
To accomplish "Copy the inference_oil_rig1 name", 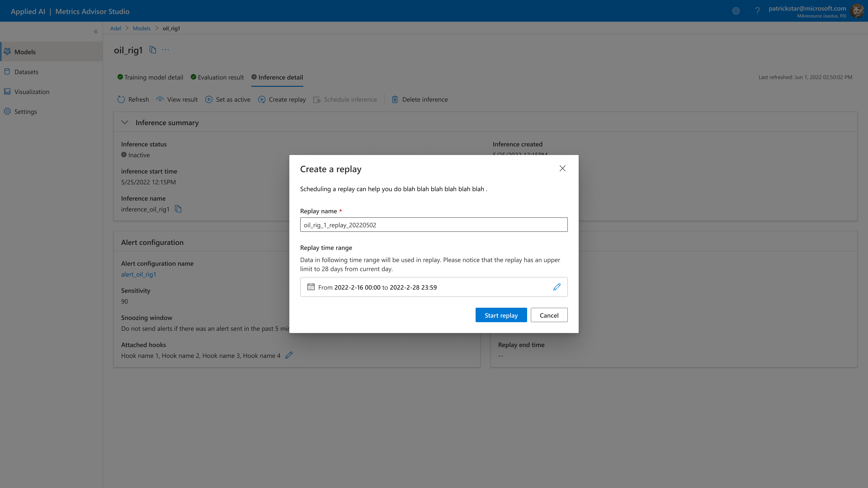I will [x=178, y=209].
